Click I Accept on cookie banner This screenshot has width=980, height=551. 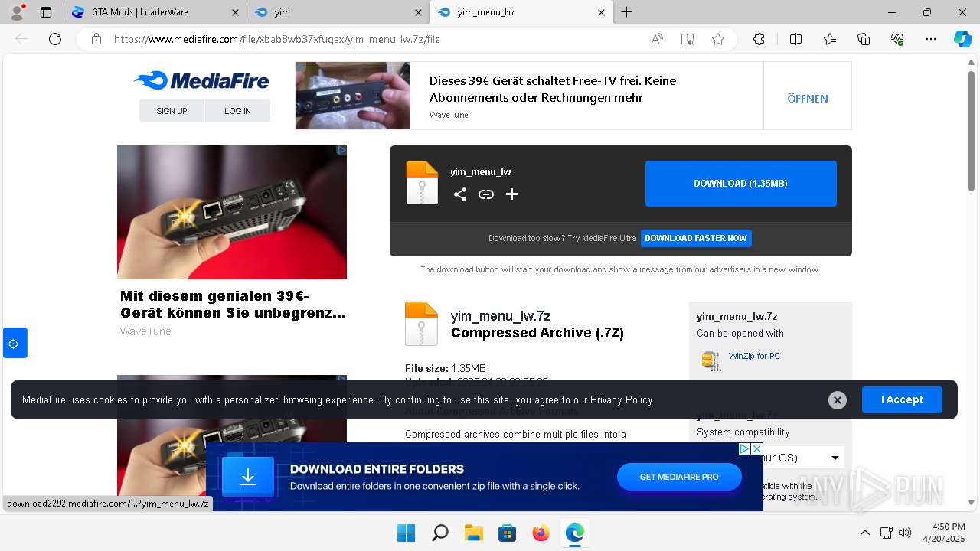tap(902, 399)
